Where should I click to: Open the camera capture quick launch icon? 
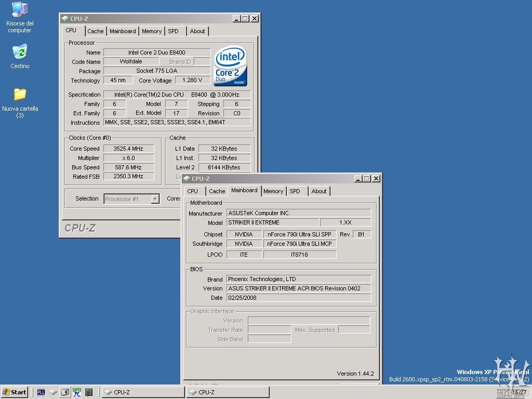(65, 392)
